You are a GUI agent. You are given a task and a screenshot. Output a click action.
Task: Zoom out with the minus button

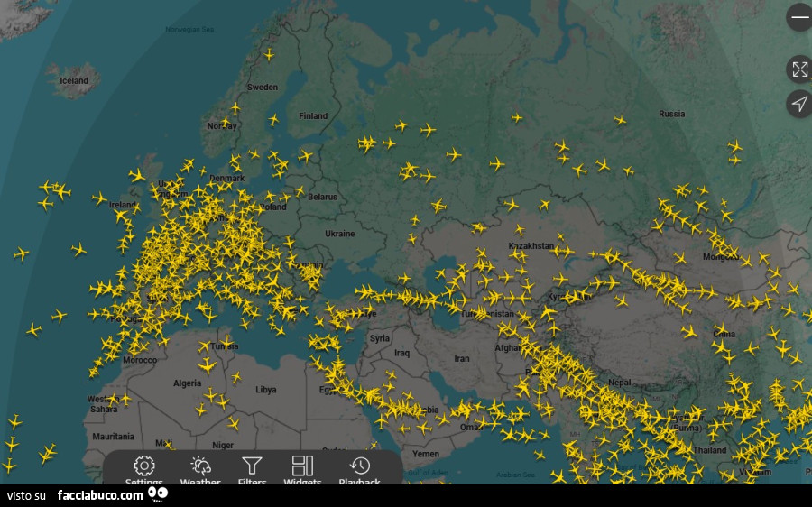coord(799,18)
